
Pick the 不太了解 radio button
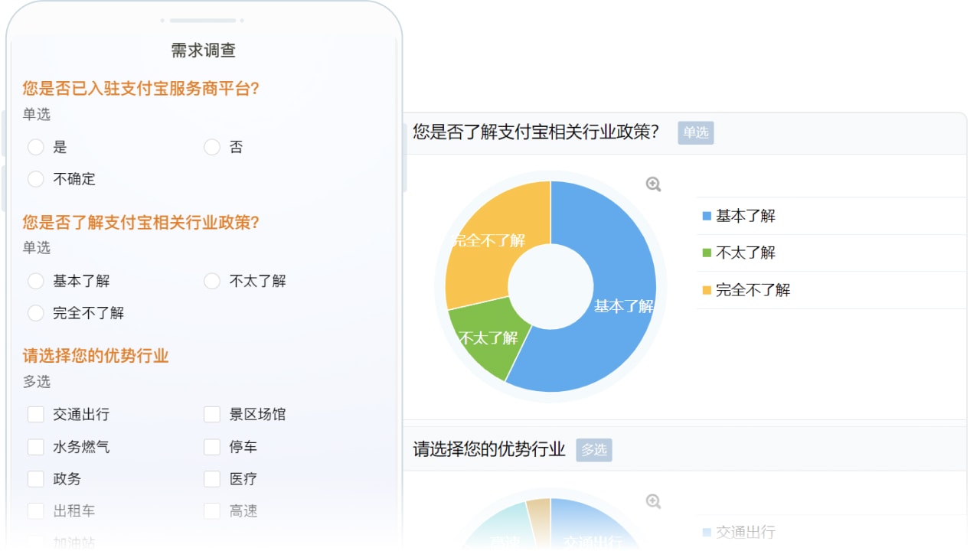coord(212,281)
